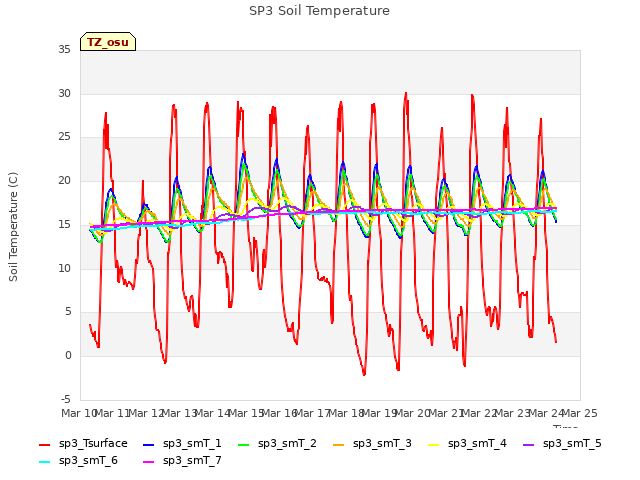640x480 pixels.
Task: Click blue sp3_smT_1 legend color marker
Action: (149, 444)
